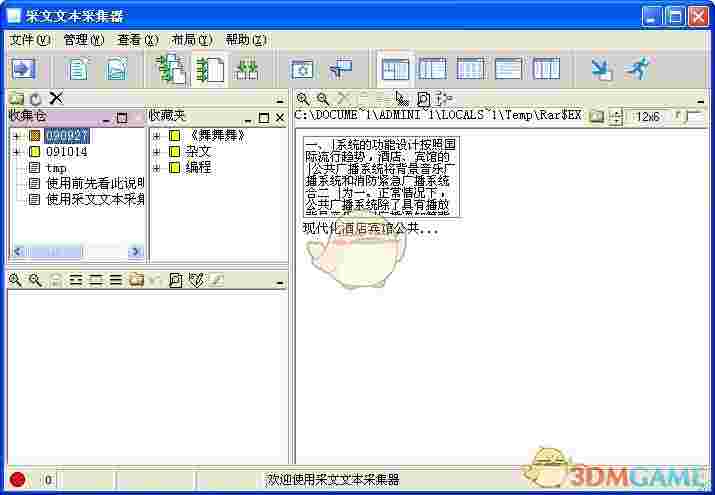Image resolution: width=715 pixels, height=495 pixels.
Task: Click the page icon in right pane toolbar
Action: pos(424,99)
